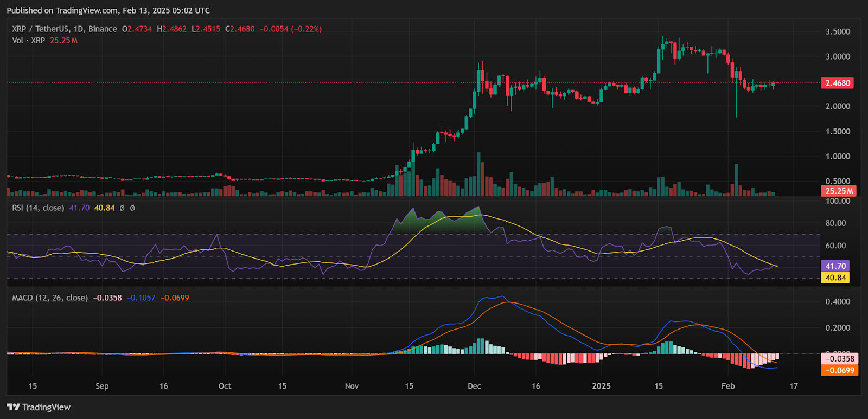
Task: Click the 3.5000 price scale label
Action: coord(838,31)
